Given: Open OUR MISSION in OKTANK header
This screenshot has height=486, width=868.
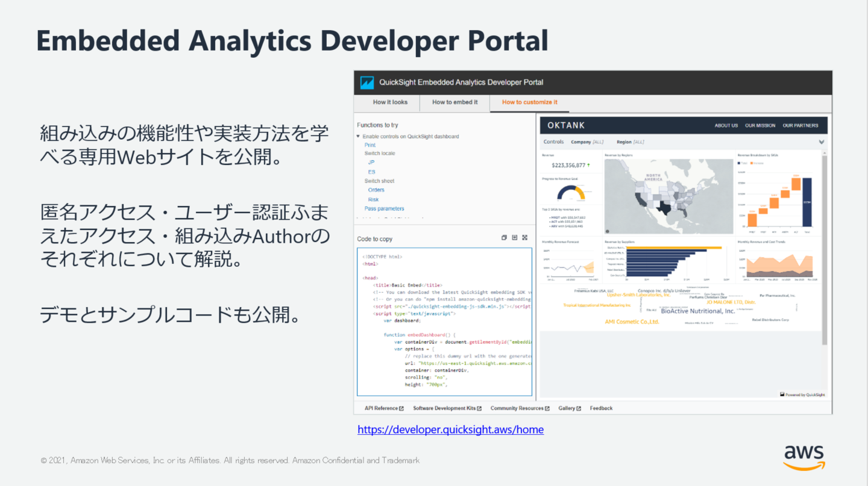Looking at the screenshot, I should 760,125.
